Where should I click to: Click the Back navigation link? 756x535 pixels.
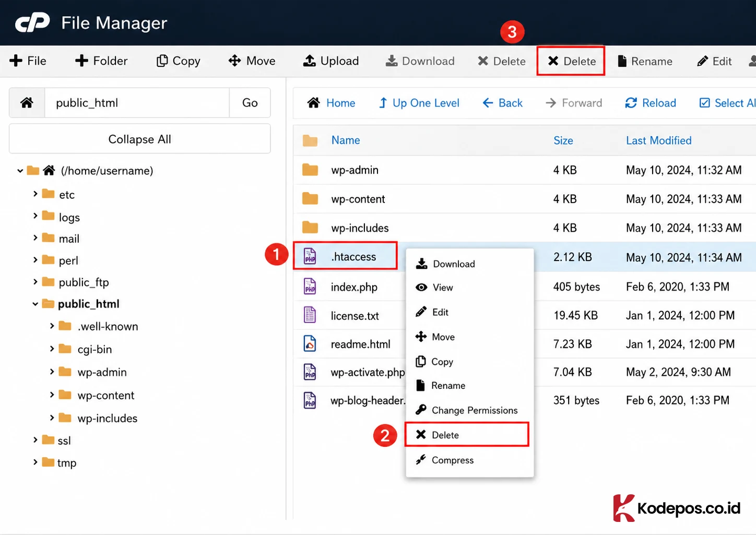click(x=502, y=103)
